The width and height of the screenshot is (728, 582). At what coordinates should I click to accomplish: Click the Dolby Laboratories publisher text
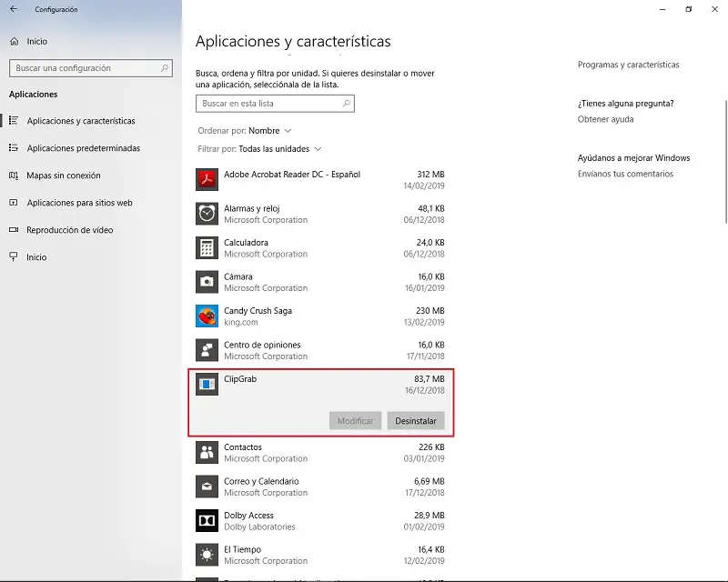click(x=259, y=527)
